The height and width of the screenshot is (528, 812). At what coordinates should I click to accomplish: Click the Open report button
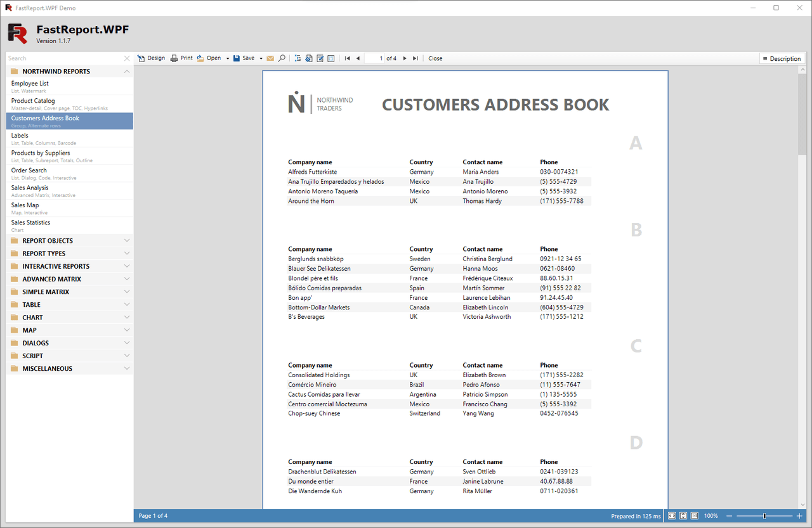pos(209,58)
